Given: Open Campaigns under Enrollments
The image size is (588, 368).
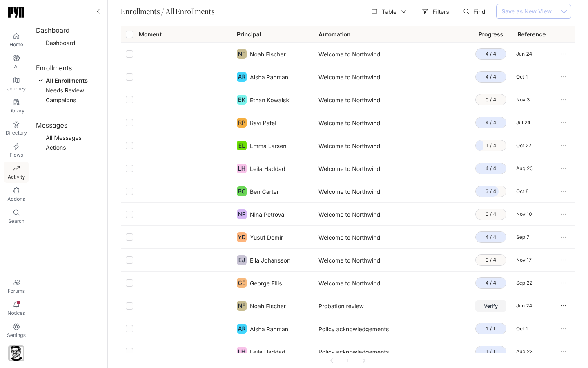Looking at the screenshot, I should (61, 100).
